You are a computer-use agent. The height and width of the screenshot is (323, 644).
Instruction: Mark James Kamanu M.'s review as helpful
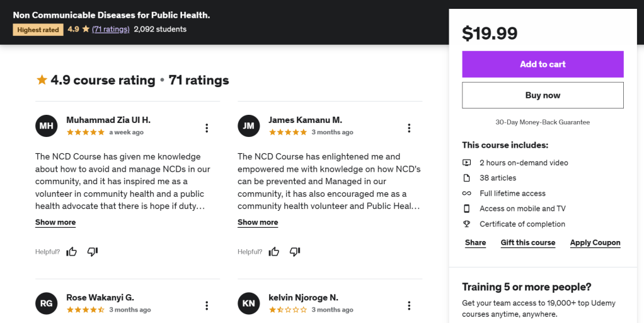[x=274, y=252]
